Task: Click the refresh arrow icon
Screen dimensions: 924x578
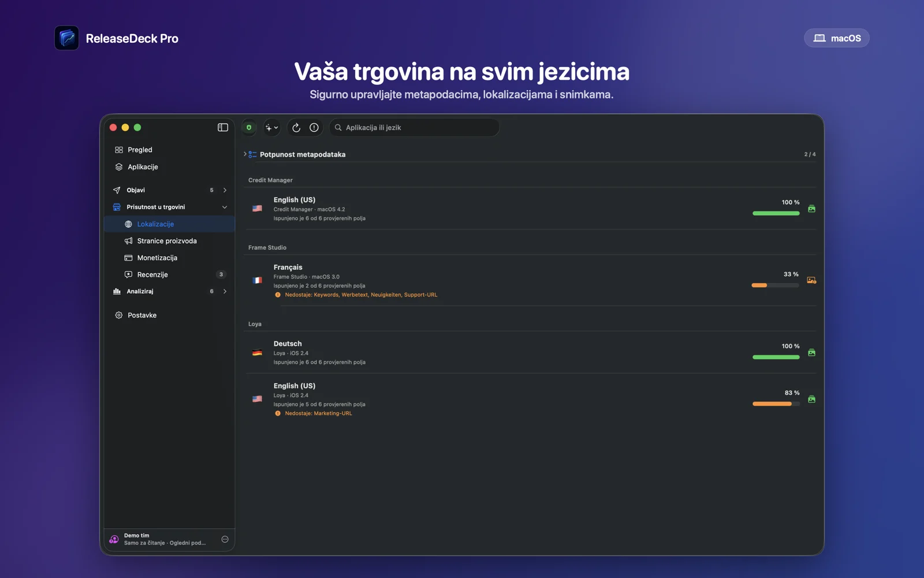Action: pyautogui.click(x=296, y=127)
